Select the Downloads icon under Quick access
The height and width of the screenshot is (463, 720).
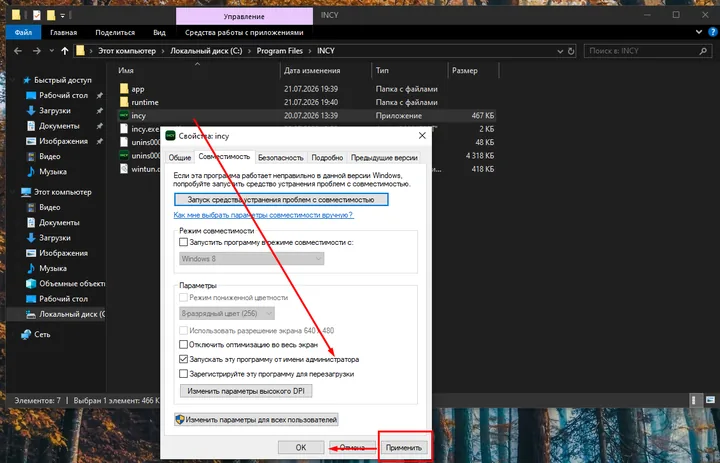pyautogui.click(x=31, y=111)
